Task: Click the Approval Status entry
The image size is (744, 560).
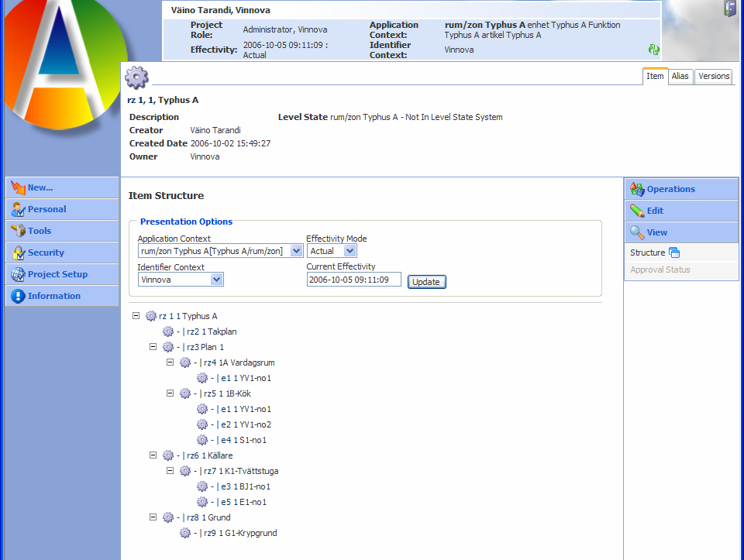Action: point(660,270)
